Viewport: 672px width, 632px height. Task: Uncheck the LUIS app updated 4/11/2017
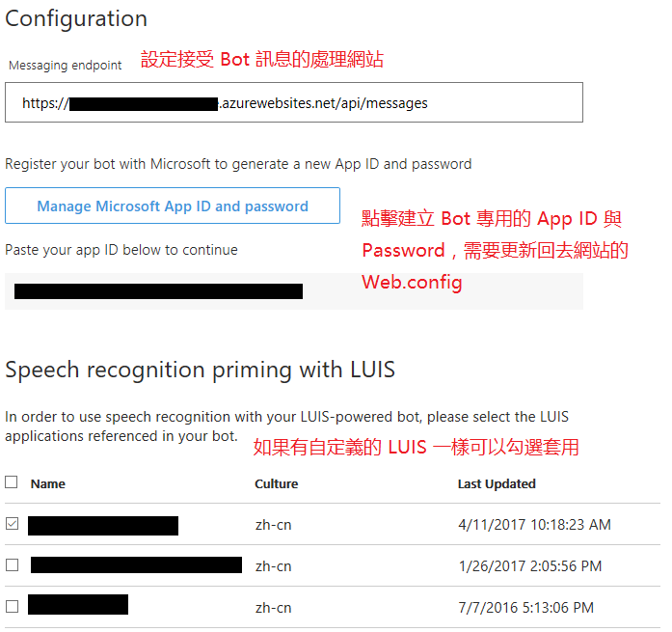[12, 524]
